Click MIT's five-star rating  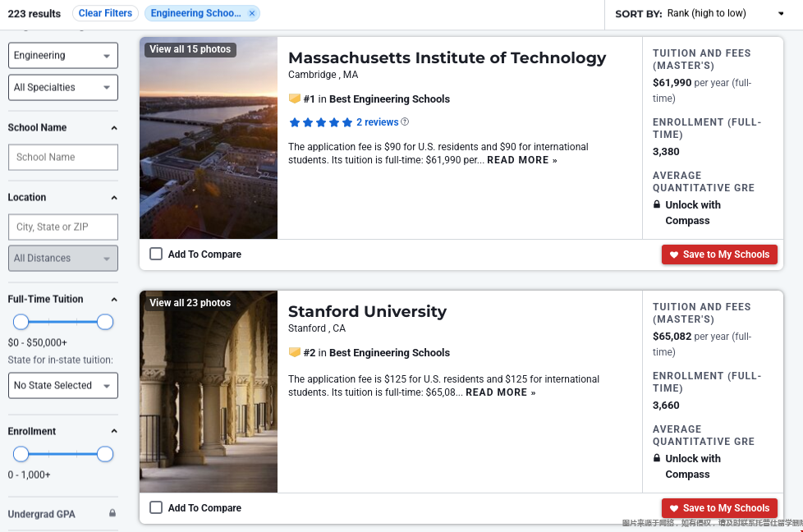click(320, 122)
